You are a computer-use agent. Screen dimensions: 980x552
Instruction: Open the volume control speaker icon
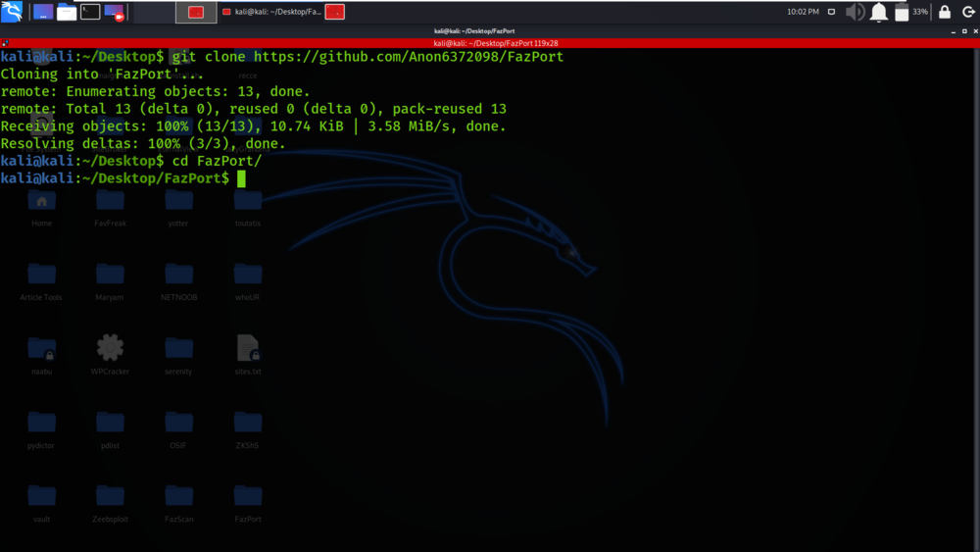coord(855,12)
